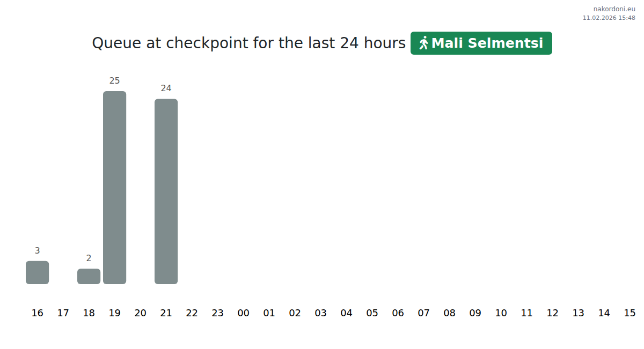The height and width of the screenshot is (349, 644).
Task: Click the bar labeled 2 at hour 18
Action: (x=89, y=276)
